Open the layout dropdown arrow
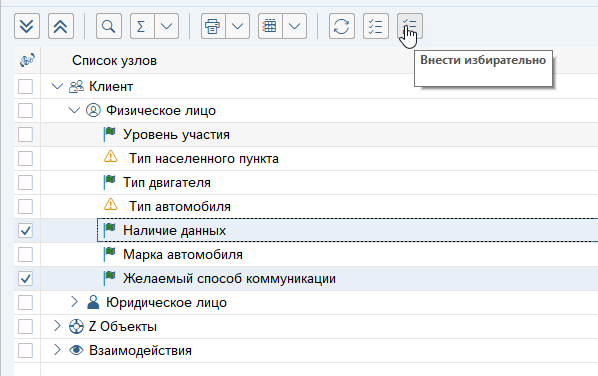The width and height of the screenshot is (598, 376). (294, 26)
